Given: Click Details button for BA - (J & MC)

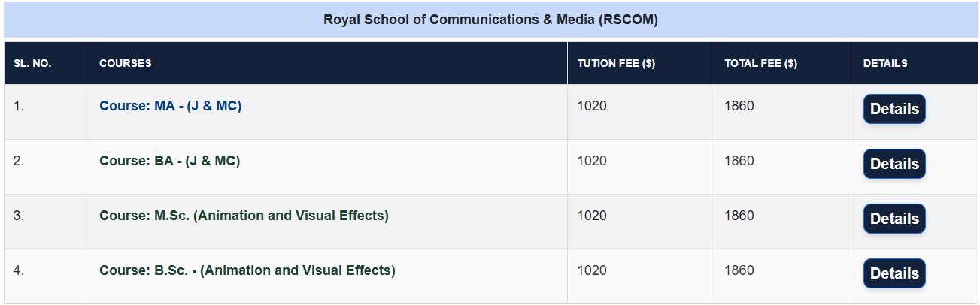Looking at the screenshot, I should coord(894,165).
